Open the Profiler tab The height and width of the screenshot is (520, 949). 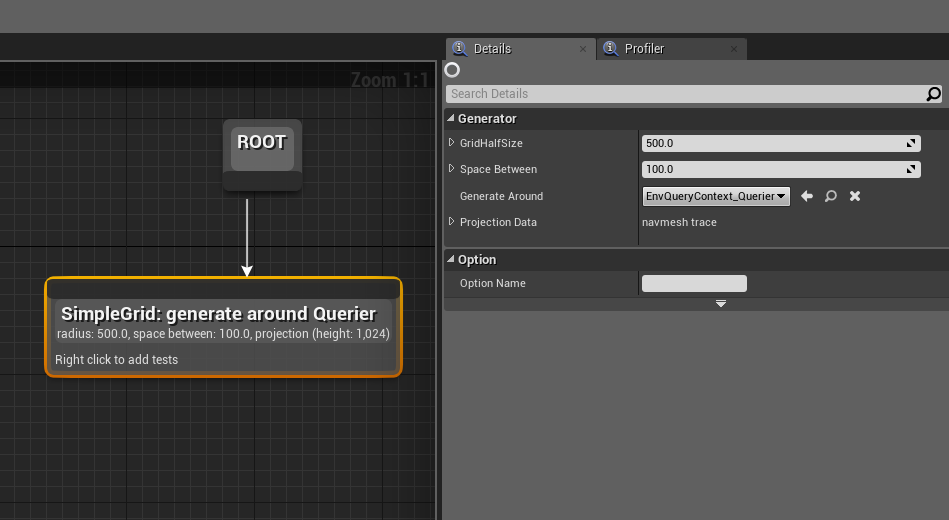(672, 49)
